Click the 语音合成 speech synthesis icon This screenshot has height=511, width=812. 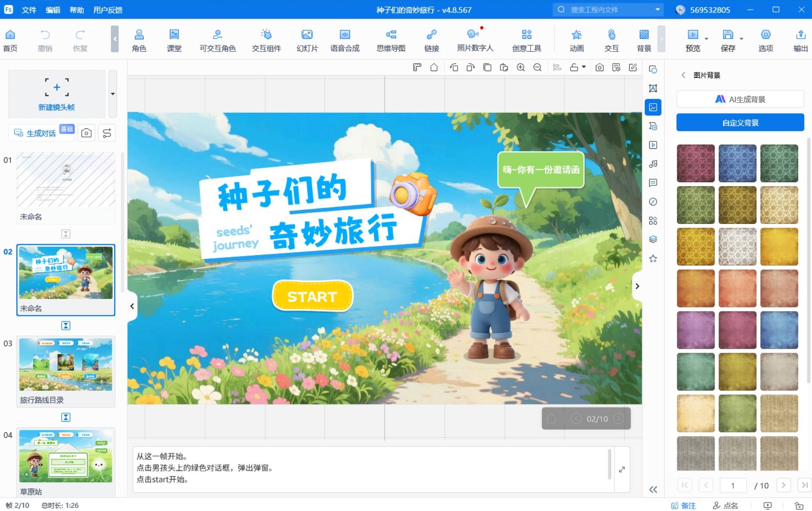pyautogui.click(x=345, y=40)
